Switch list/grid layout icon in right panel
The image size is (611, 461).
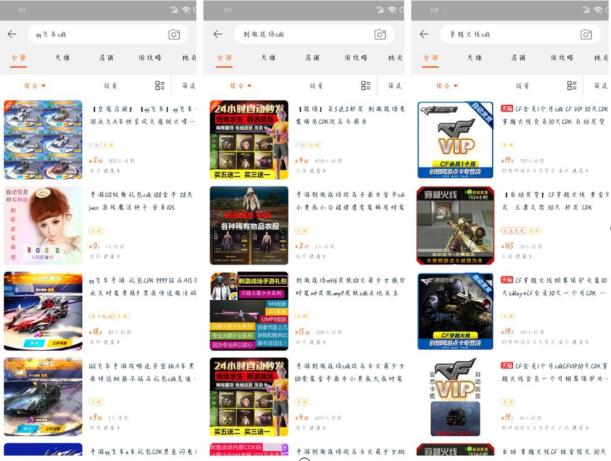(574, 86)
